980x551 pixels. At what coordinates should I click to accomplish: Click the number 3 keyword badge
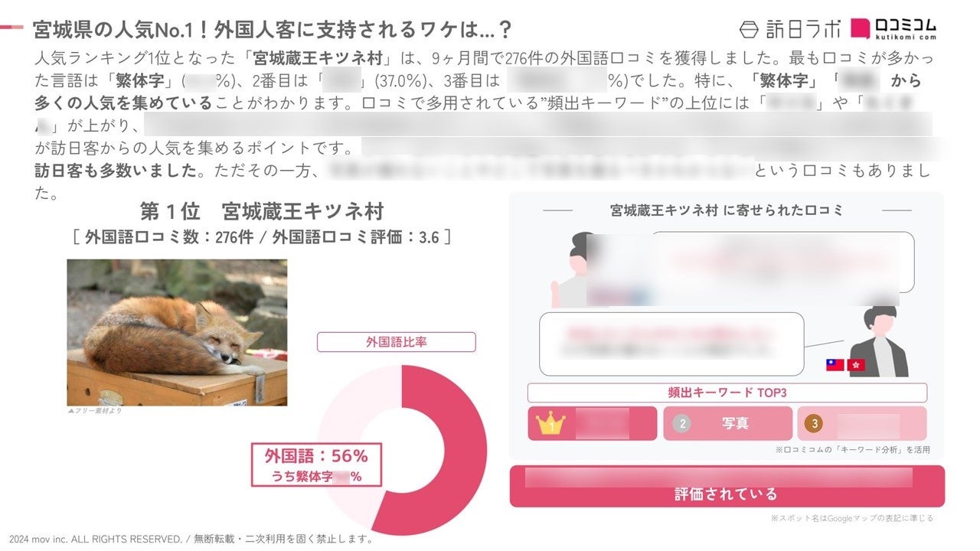[x=815, y=423]
